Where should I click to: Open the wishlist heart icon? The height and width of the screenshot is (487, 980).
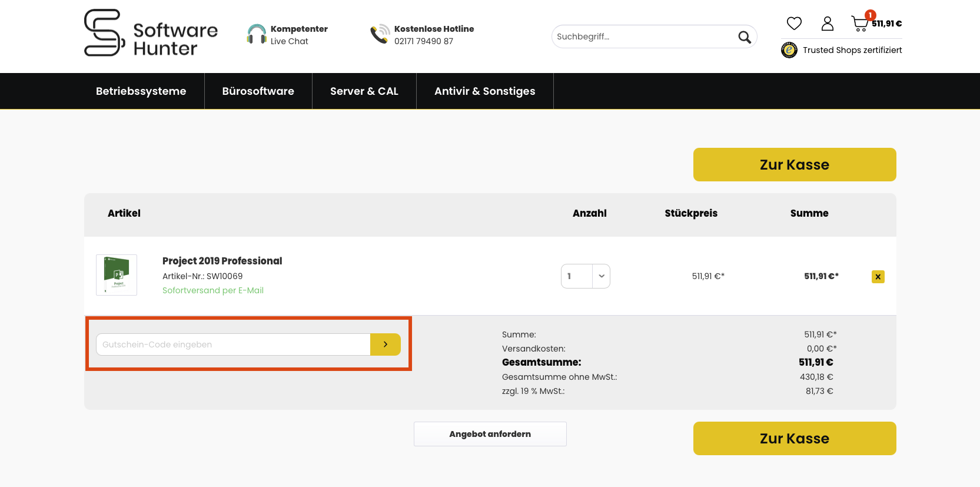[794, 24]
